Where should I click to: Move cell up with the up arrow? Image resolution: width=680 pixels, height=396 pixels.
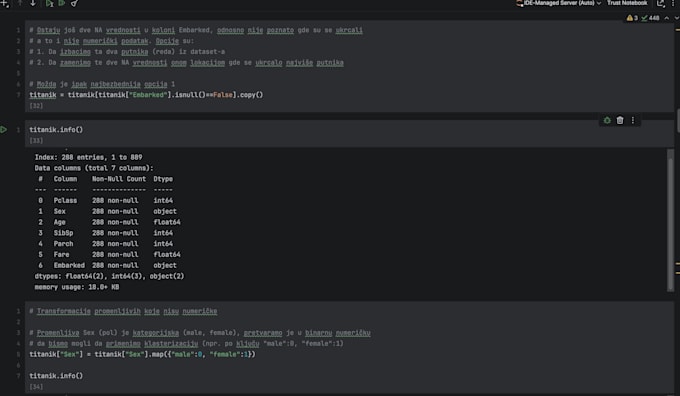tap(20, 3)
